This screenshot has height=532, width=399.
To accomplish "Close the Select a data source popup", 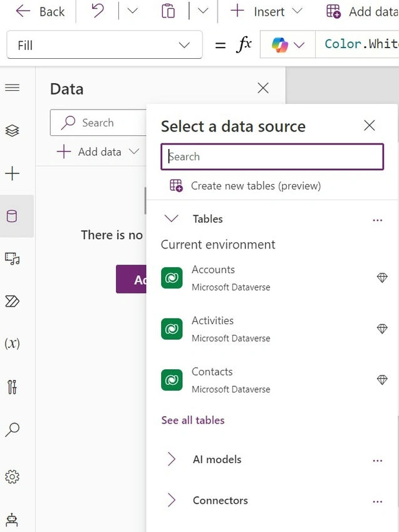I will tap(369, 125).
